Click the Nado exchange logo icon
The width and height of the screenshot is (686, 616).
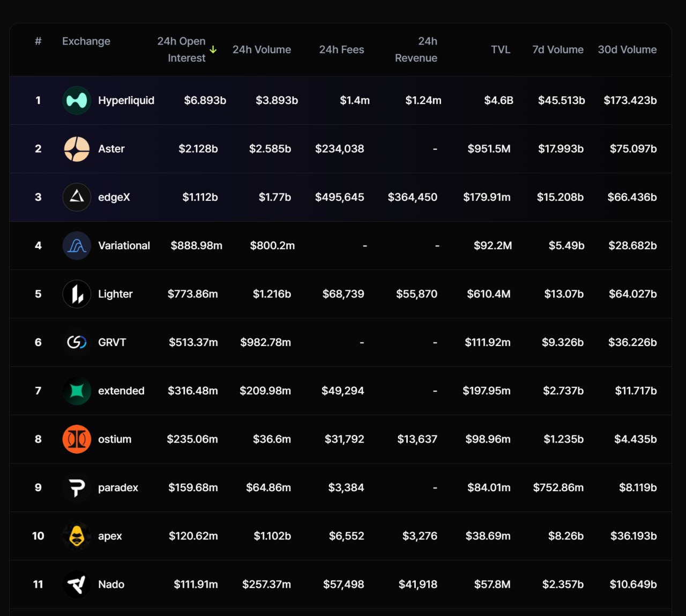point(77,584)
